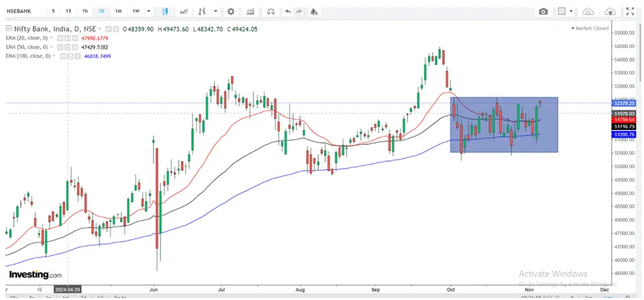644x300 pixels.
Task: Click the 52378.25 horizontal line price label
Action: point(624,103)
